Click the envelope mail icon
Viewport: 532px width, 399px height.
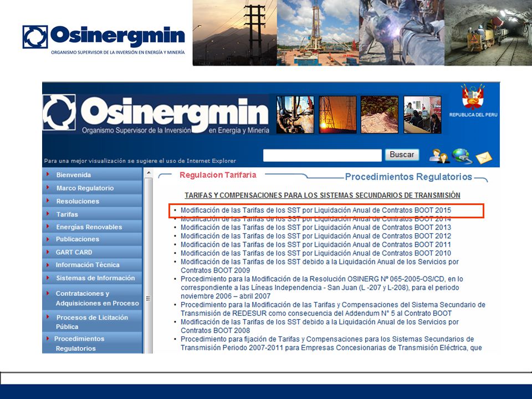click(x=484, y=158)
